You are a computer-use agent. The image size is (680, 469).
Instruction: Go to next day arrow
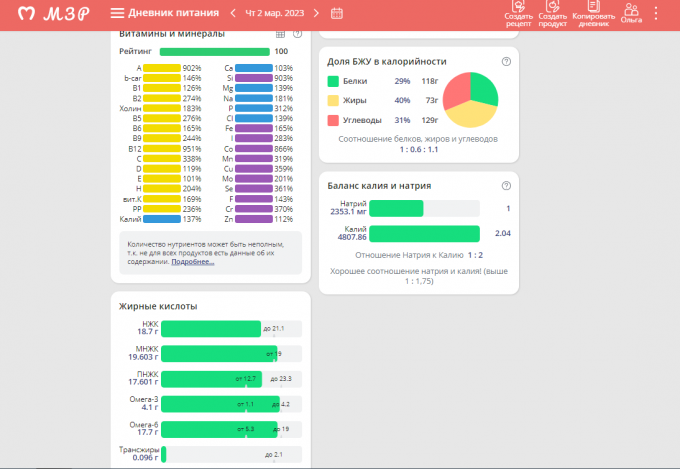click(317, 13)
